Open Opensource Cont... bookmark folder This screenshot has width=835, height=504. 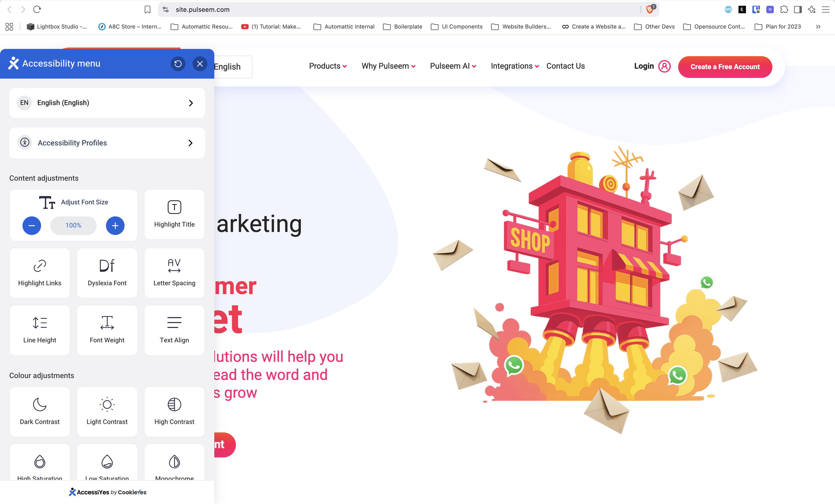click(x=714, y=27)
